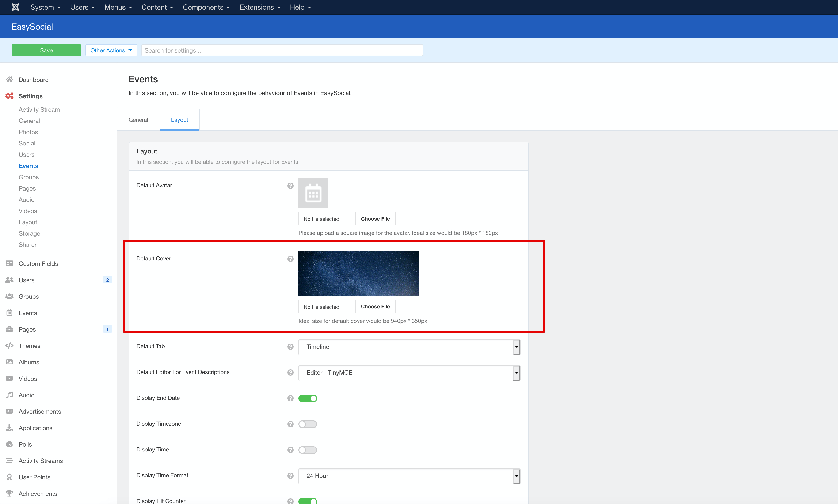Click the User Points badge icon
Image resolution: width=838 pixels, height=504 pixels.
click(10, 477)
